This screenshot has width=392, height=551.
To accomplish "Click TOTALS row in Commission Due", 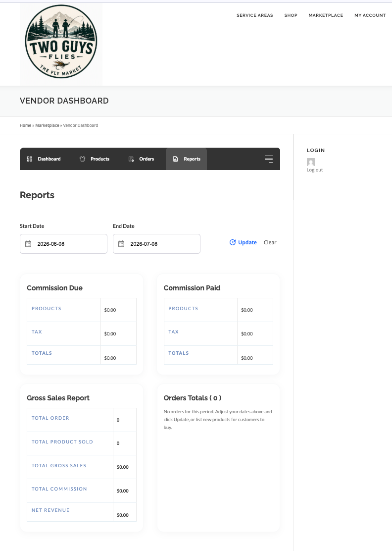I will [82, 355].
